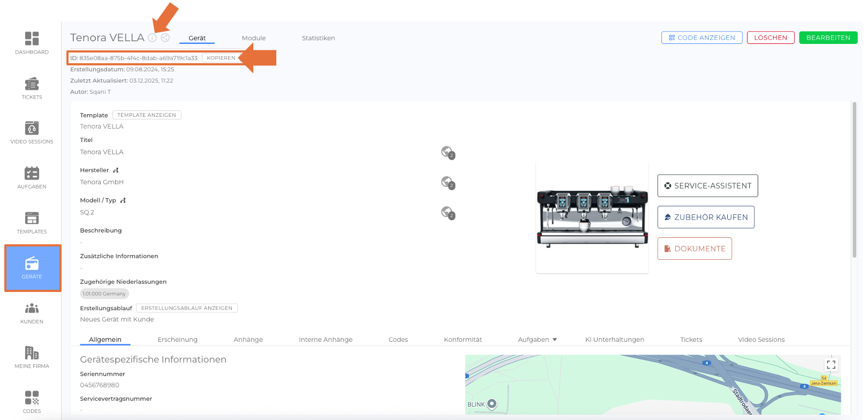Switch to the Statistiken tab
The width and height of the screenshot is (868, 420).
[318, 38]
